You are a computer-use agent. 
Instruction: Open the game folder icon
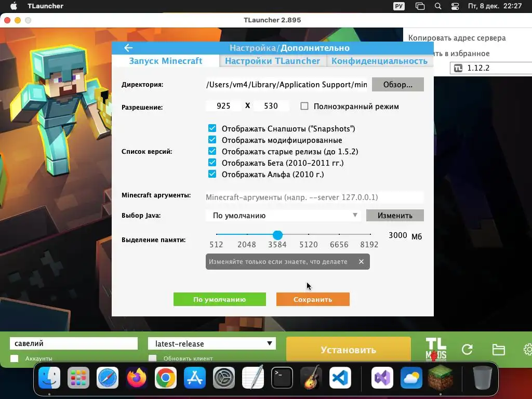point(498,350)
